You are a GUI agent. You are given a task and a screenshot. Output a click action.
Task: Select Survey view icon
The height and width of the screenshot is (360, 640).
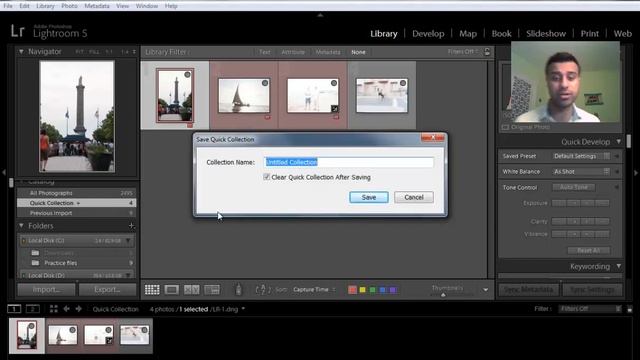(x=212, y=290)
